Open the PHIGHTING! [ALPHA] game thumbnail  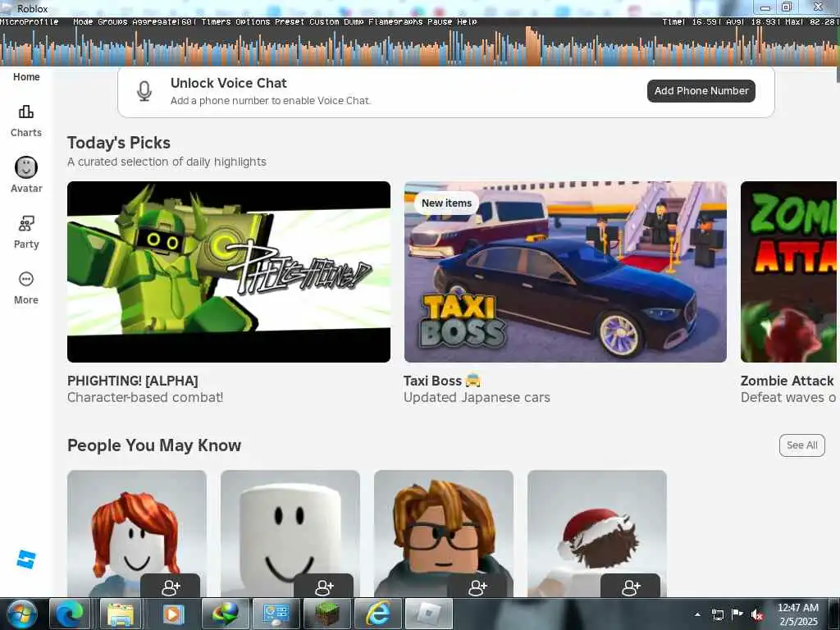(x=229, y=272)
